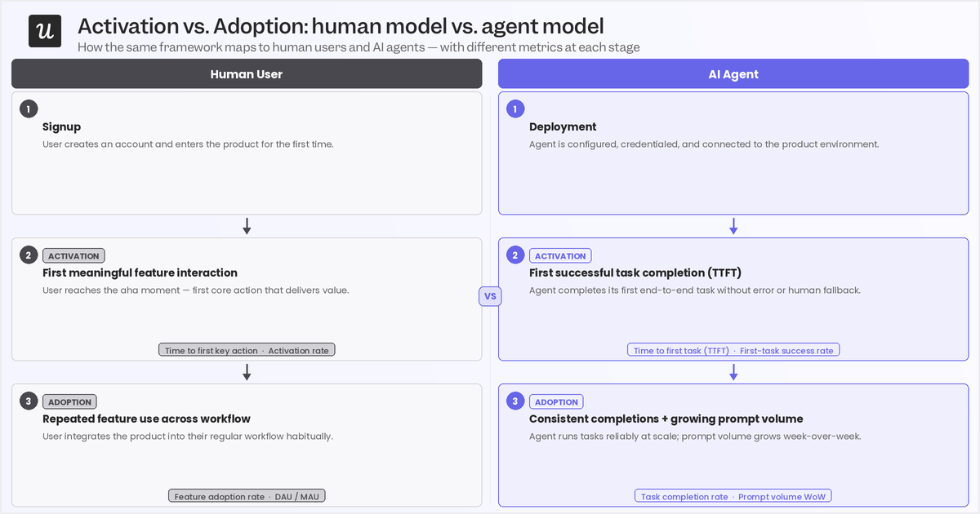Click text 'Agent is configured, credentialed, and connected'
Screen dimensions: 980x514
pos(704,144)
